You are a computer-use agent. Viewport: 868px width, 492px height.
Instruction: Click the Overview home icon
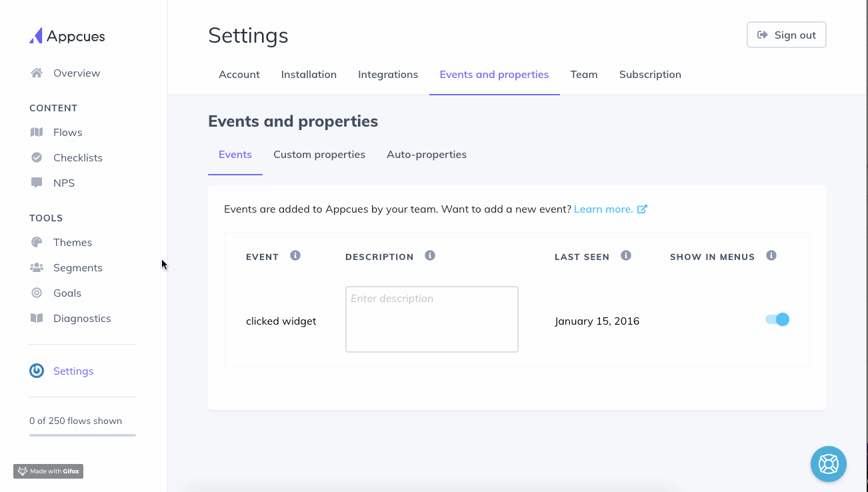(37, 73)
